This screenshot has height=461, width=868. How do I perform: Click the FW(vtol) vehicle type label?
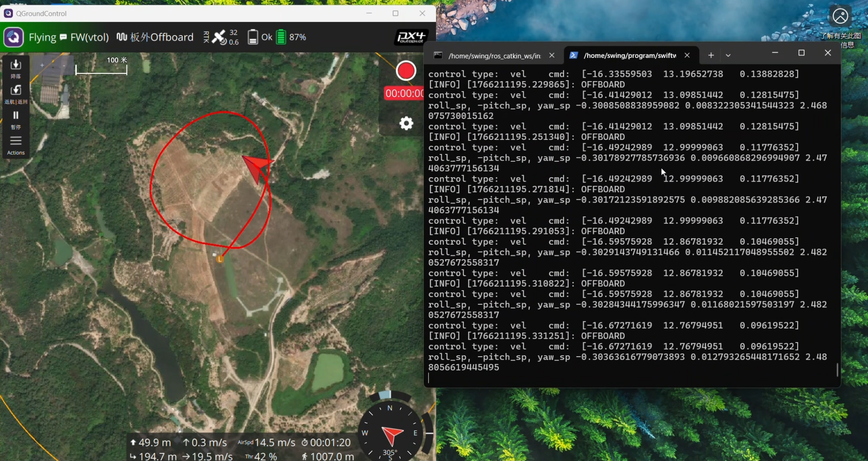90,37
